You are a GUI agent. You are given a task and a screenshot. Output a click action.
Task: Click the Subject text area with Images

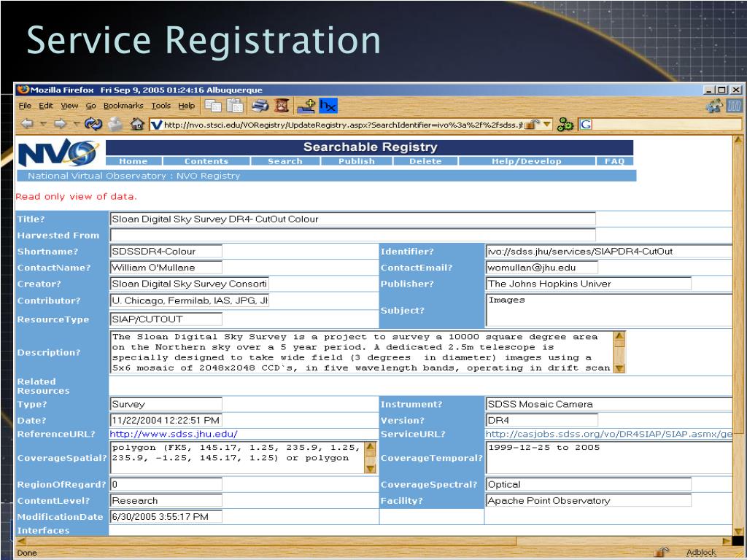(x=609, y=310)
